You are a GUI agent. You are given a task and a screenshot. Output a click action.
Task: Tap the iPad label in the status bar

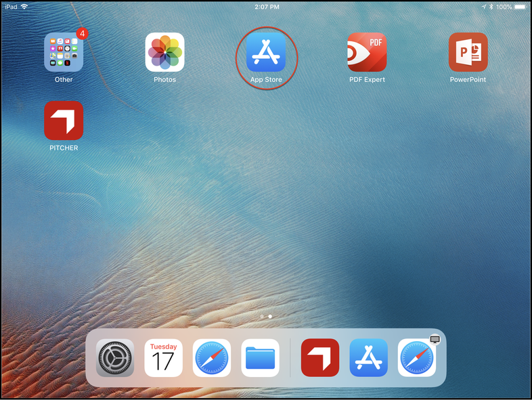pyautogui.click(x=10, y=6)
